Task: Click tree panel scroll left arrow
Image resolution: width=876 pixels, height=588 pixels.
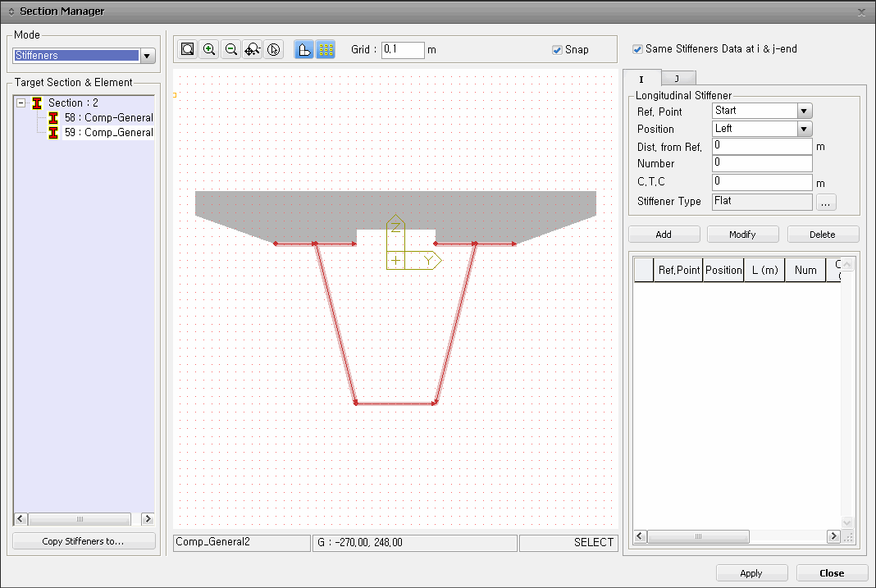Action: [21, 519]
